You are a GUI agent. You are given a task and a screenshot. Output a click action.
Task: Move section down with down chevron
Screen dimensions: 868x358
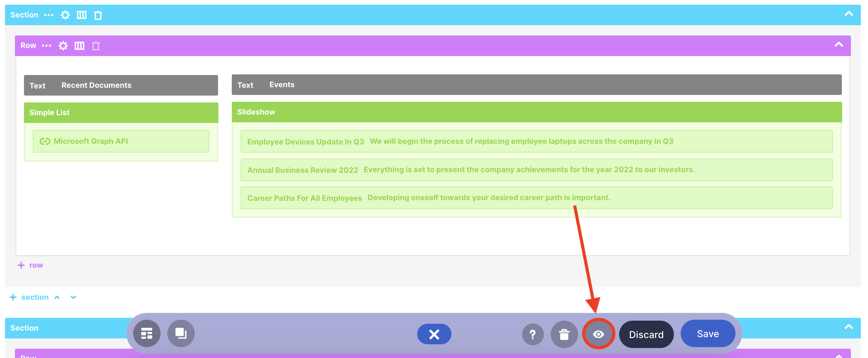pyautogui.click(x=73, y=297)
